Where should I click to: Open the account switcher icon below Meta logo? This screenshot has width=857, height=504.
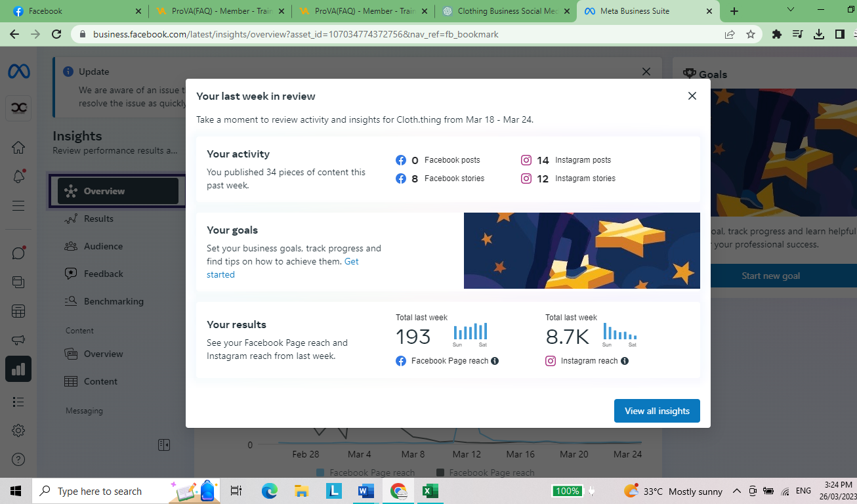click(18, 108)
